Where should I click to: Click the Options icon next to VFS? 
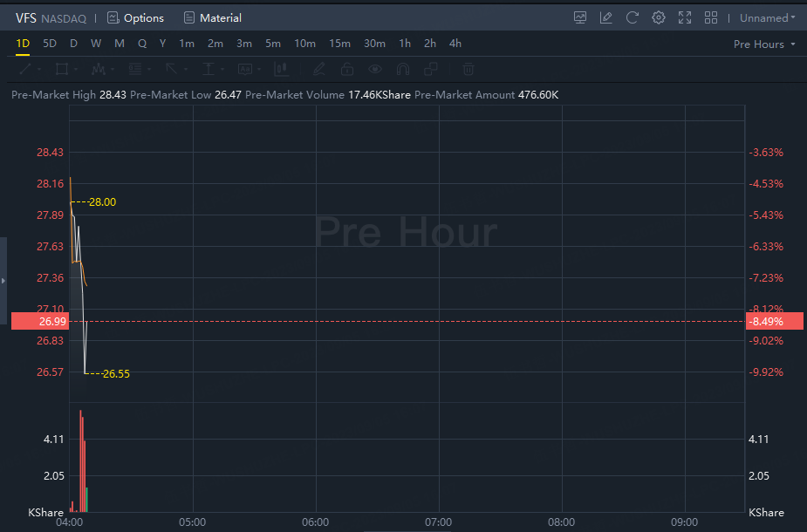pyautogui.click(x=113, y=18)
